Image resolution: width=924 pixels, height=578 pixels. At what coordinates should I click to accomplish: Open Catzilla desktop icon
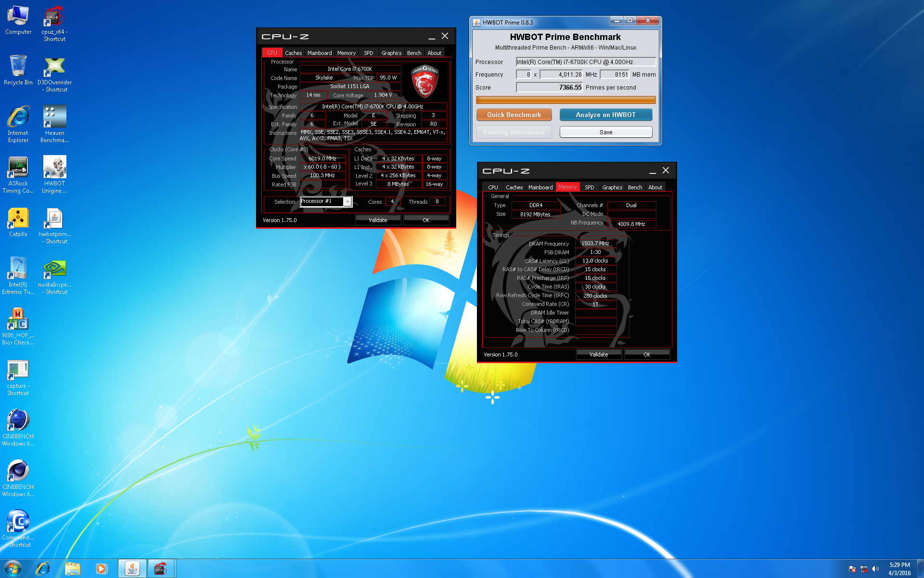pyautogui.click(x=18, y=222)
